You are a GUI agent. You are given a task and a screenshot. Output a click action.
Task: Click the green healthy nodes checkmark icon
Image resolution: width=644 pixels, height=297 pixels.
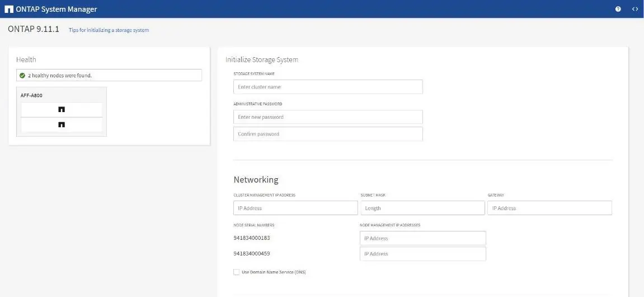[x=22, y=75]
